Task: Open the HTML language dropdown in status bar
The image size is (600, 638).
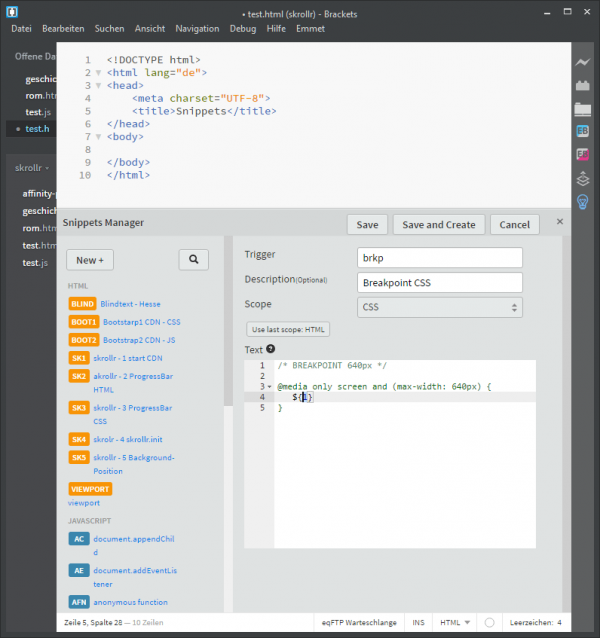Action: pos(455,623)
